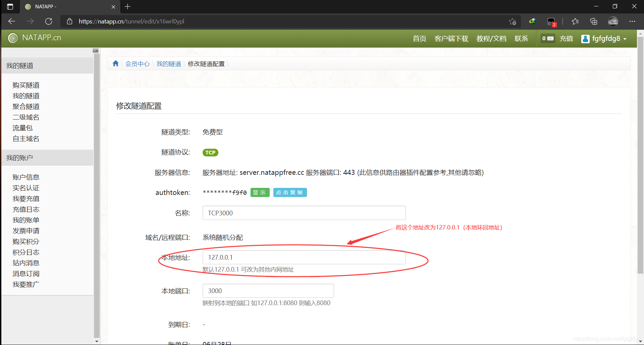This screenshot has width=644, height=345.
Task: Go to 首页 in top navigation
Action: coord(419,39)
